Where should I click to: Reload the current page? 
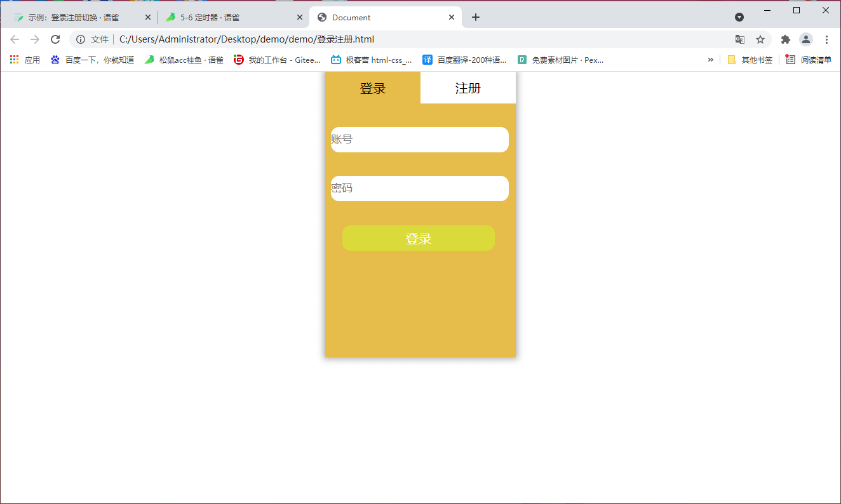tap(55, 39)
